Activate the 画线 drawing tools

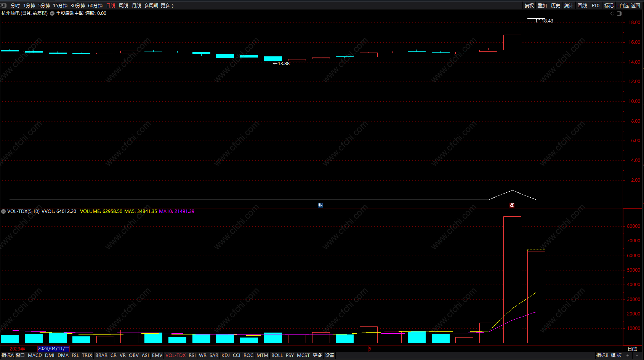[x=582, y=6]
